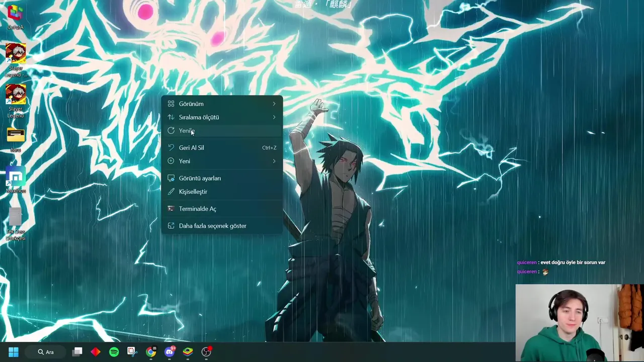The height and width of the screenshot is (362, 644).
Task: Click chat message 'evet doğru öyle bir sorun var'
Action: click(573, 262)
